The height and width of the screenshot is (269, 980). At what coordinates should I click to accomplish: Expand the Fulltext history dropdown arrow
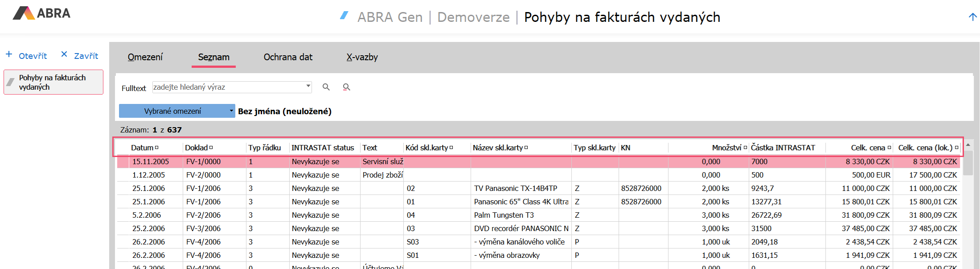[x=308, y=86]
